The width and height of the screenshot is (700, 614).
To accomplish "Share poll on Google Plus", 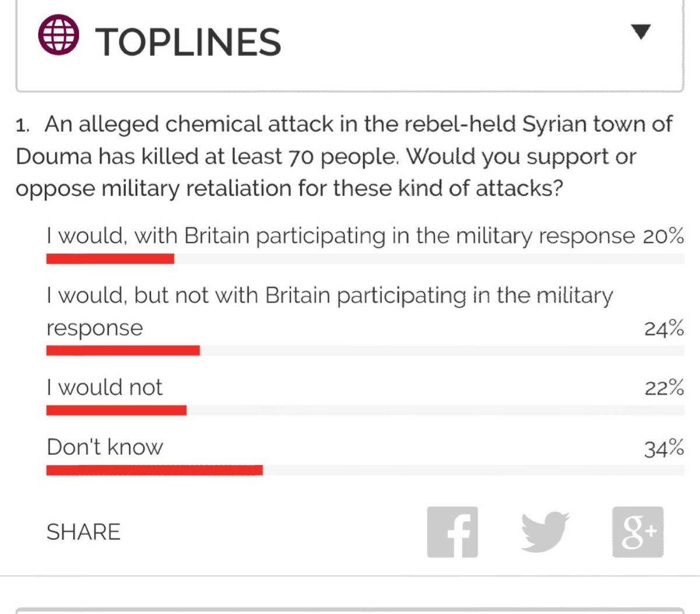I will 638,532.
